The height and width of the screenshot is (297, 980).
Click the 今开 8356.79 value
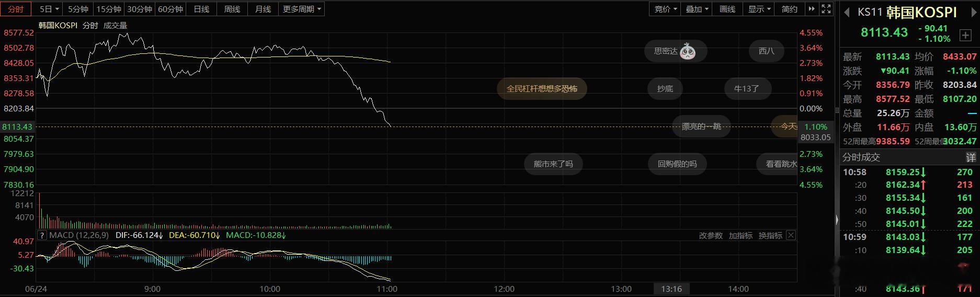(893, 85)
